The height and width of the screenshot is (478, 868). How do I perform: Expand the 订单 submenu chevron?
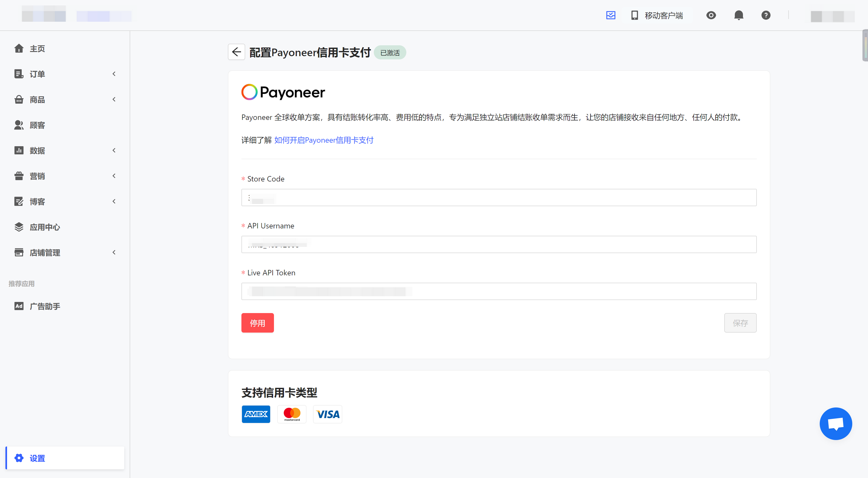tap(114, 74)
